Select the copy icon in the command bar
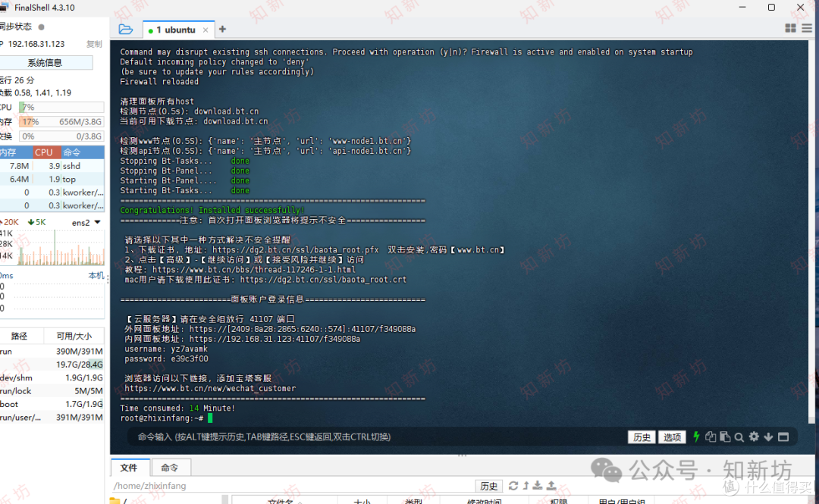 711,437
